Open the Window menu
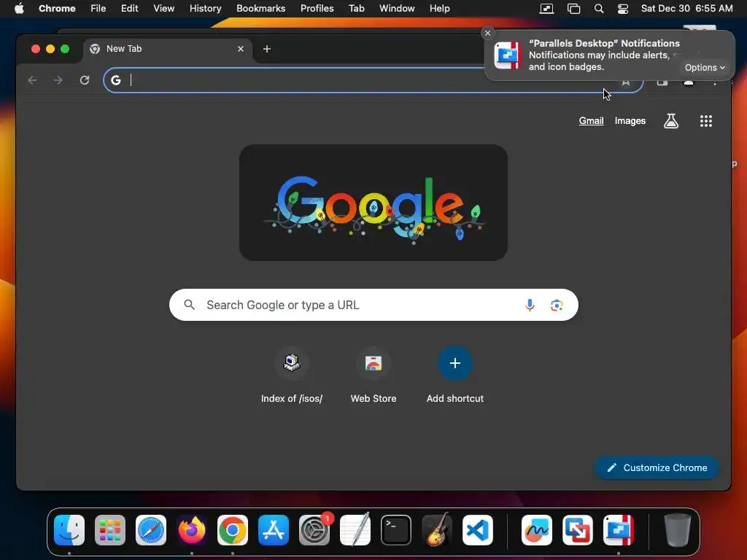This screenshot has height=560, width=747. pyautogui.click(x=397, y=9)
